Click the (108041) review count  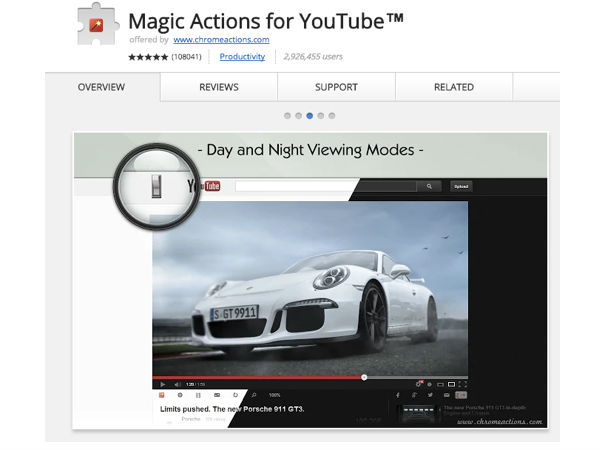(x=186, y=57)
